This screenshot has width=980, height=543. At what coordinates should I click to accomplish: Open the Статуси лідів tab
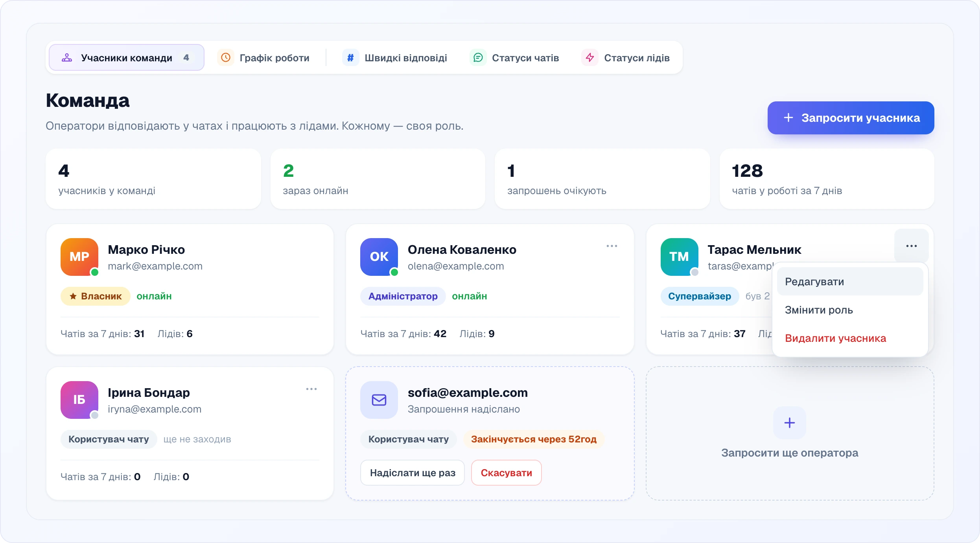626,58
